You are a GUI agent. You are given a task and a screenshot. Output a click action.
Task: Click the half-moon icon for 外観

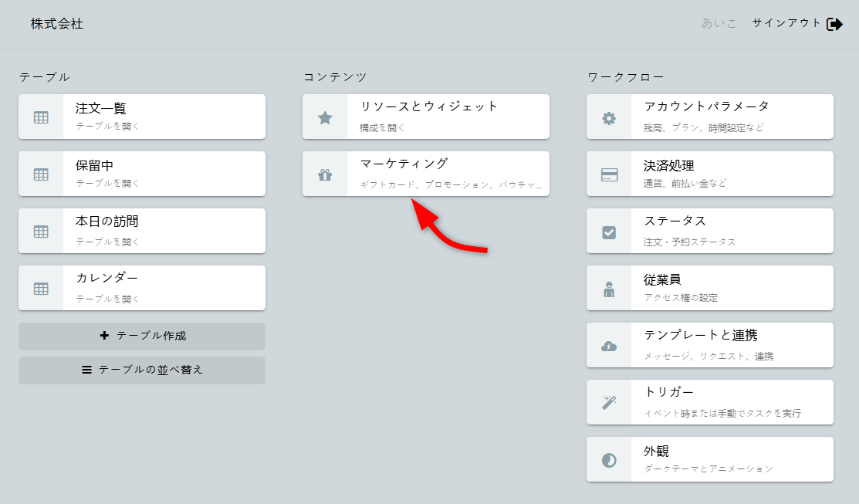coord(609,460)
